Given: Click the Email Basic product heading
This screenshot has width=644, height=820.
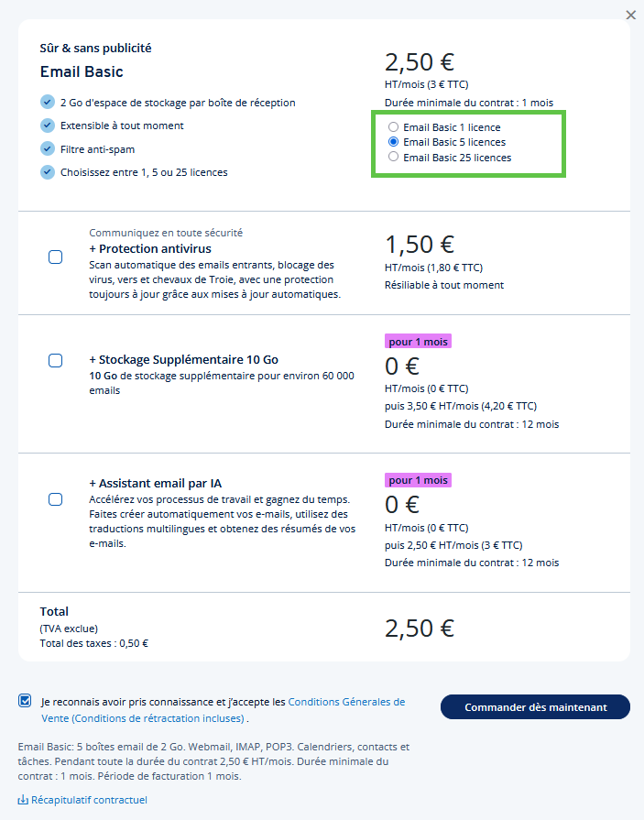Looking at the screenshot, I should pos(82,71).
